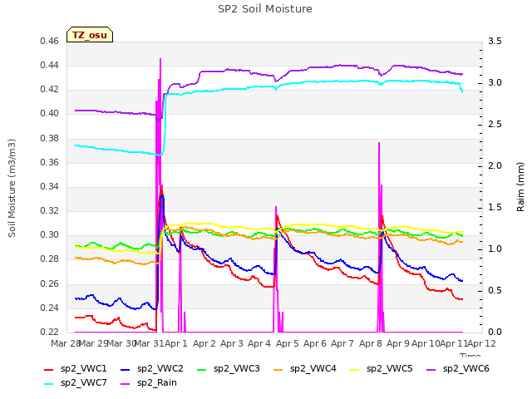Viewport: 532px width, 399px height.
Task: Select the sp2_VWC5 legend entry
Action: (x=382, y=369)
